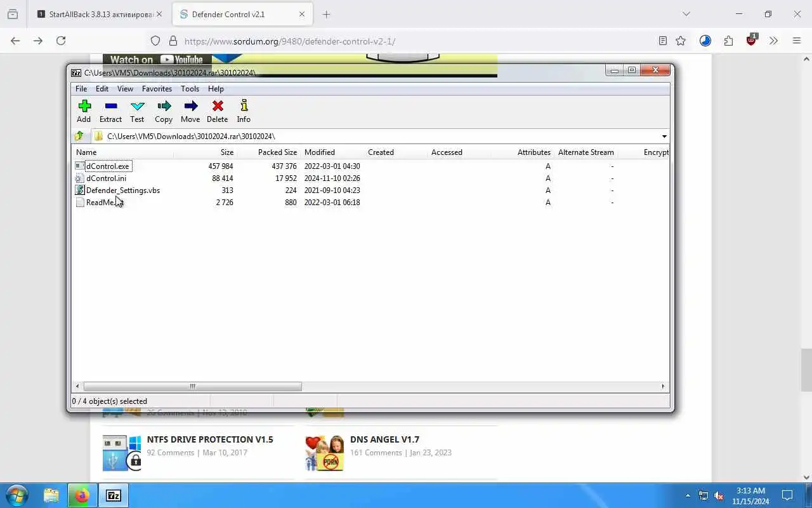The image size is (812, 508).
Task: Open the Edit menu in 7-Zip
Action: (102, 89)
